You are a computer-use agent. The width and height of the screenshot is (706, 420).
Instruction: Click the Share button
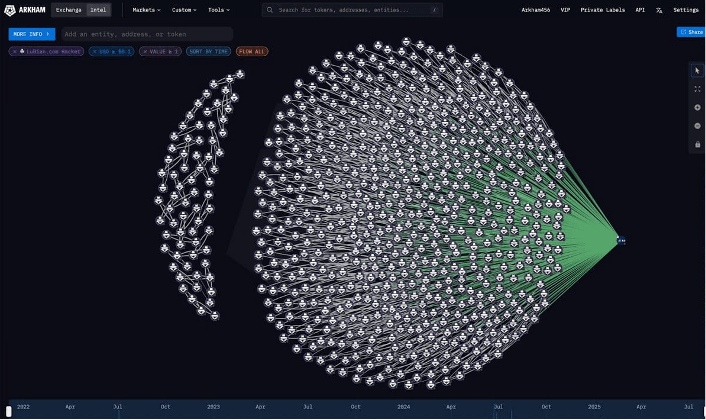[x=690, y=32]
